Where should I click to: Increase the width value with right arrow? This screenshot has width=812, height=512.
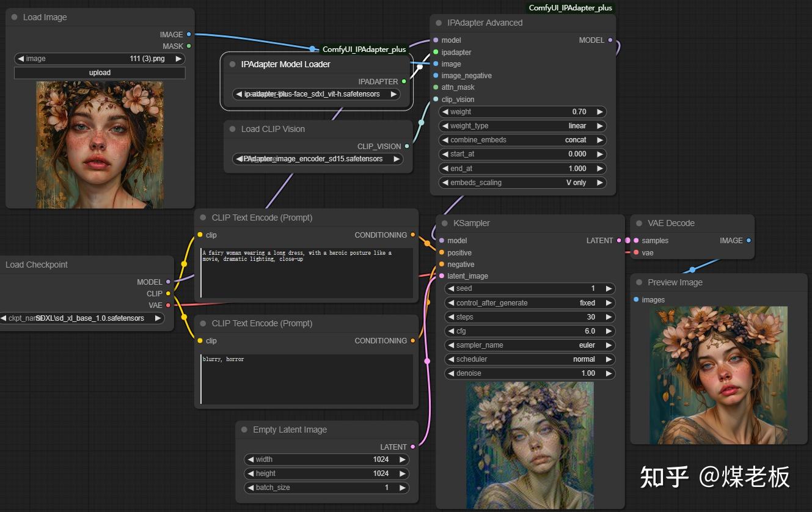tap(402, 459)
